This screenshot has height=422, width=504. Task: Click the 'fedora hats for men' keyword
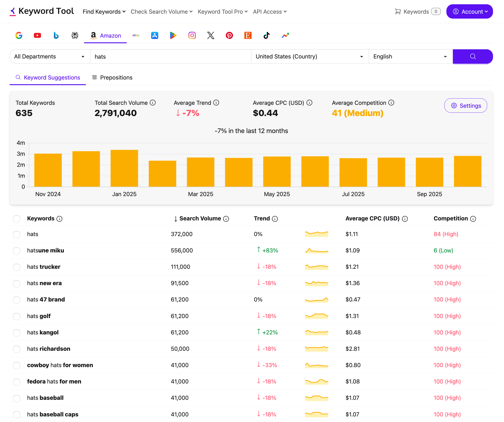click(54, 382)
